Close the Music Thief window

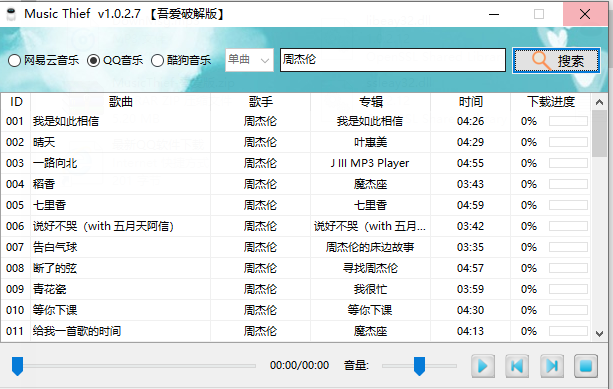pyautogui.click(x=585, y=14)
